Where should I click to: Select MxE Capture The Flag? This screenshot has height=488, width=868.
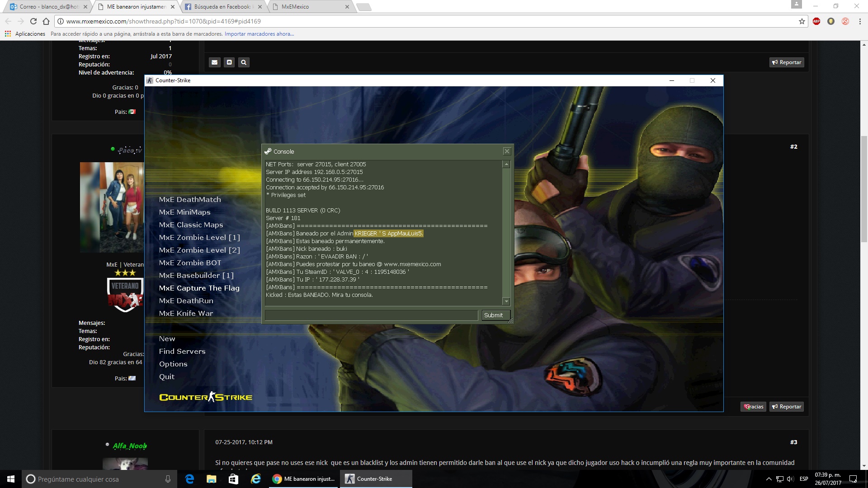pos(199,288)
